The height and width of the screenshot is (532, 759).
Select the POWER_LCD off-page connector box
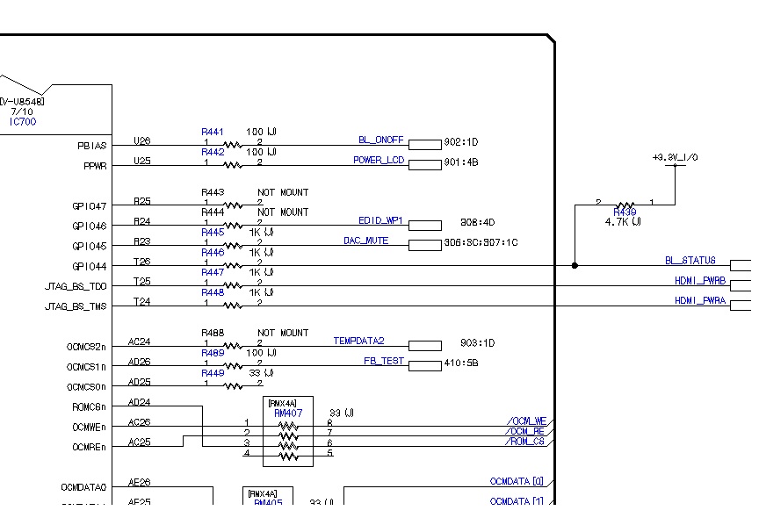pyautogui.click(x=425, y=165)
